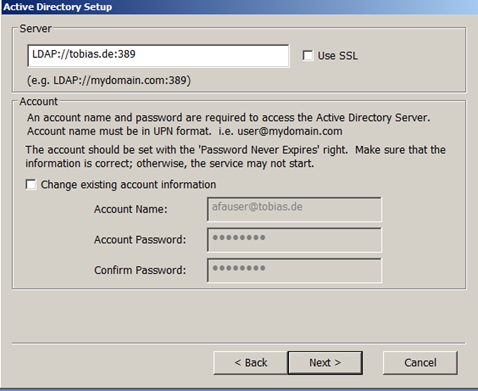Proceed with the Next button
This screenshot has height=391, width=478.
pyautogui.click(x=325, y=363)
